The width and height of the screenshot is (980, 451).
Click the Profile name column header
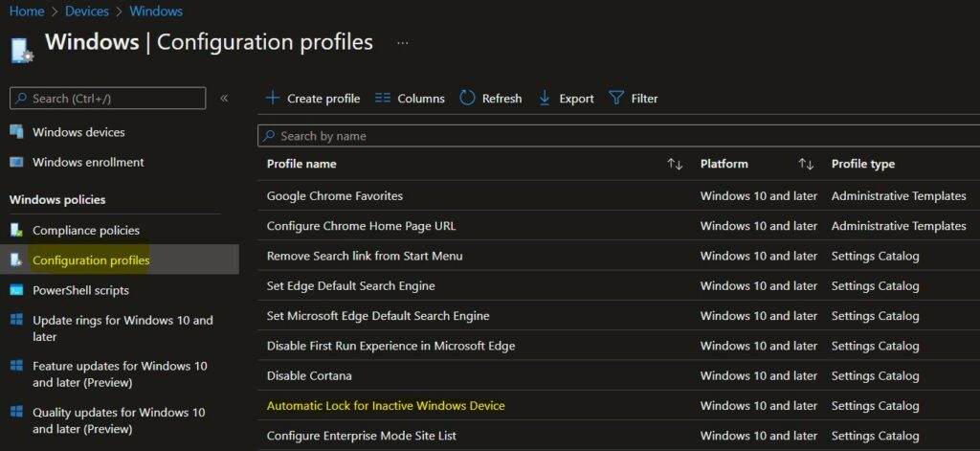301,164
